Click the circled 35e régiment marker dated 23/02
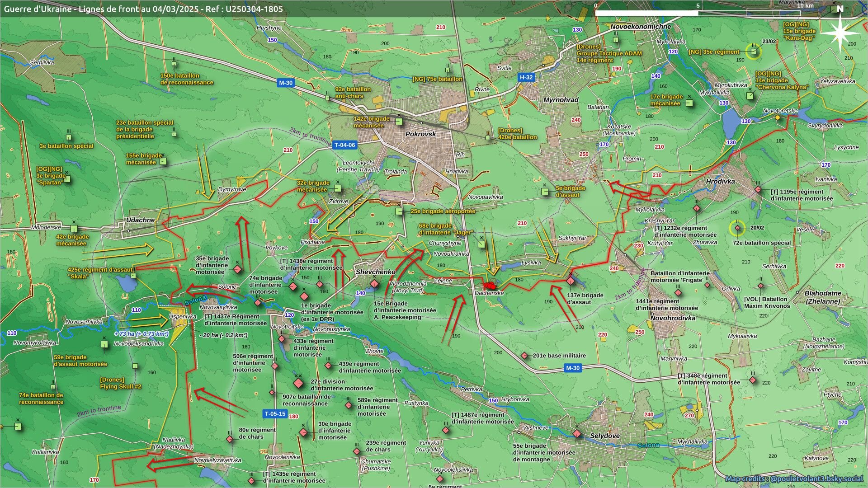 click(x=754, y=52)
